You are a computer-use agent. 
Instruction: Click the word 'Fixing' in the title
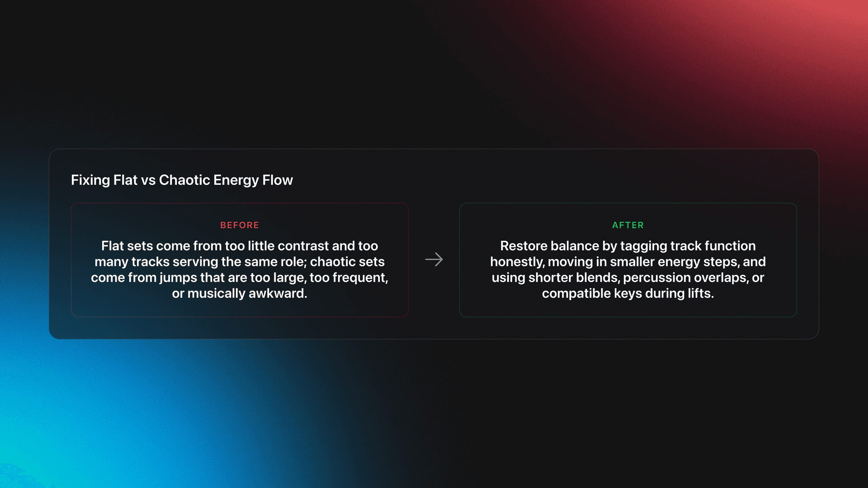(x=90, y=180)
